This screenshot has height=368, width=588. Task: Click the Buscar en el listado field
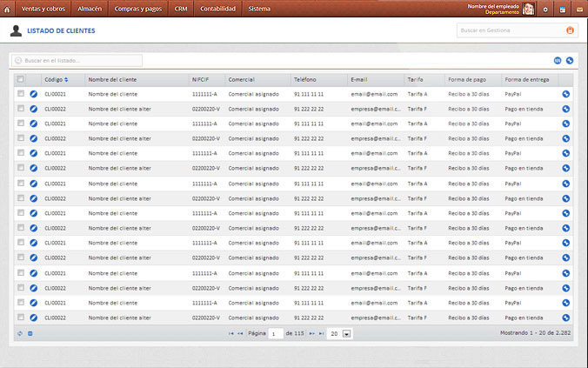[x=78, y=61]
